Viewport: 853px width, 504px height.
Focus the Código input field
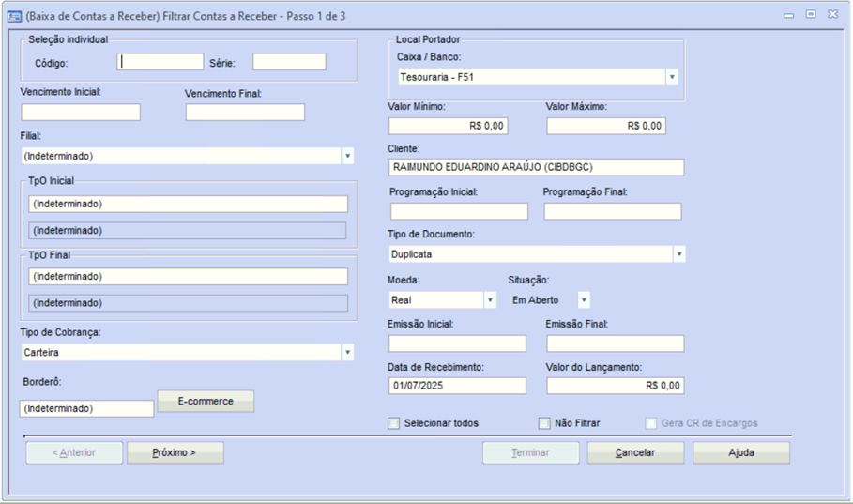pos(160,62)
